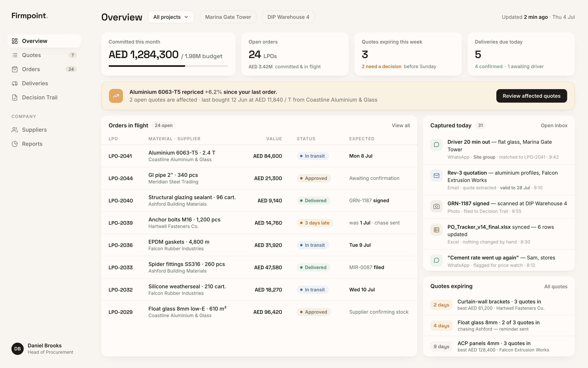
Task: Navigate to Suppliers
Action: [44, 130]
